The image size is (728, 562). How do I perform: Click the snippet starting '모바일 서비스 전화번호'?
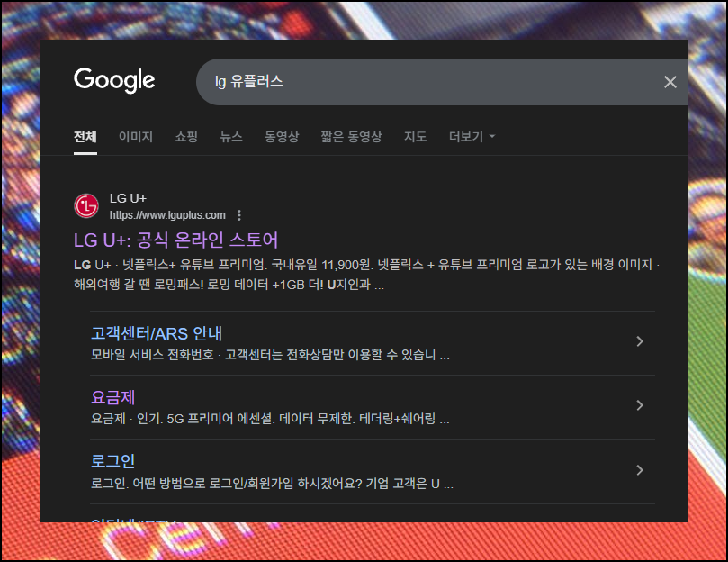[270, 355]
